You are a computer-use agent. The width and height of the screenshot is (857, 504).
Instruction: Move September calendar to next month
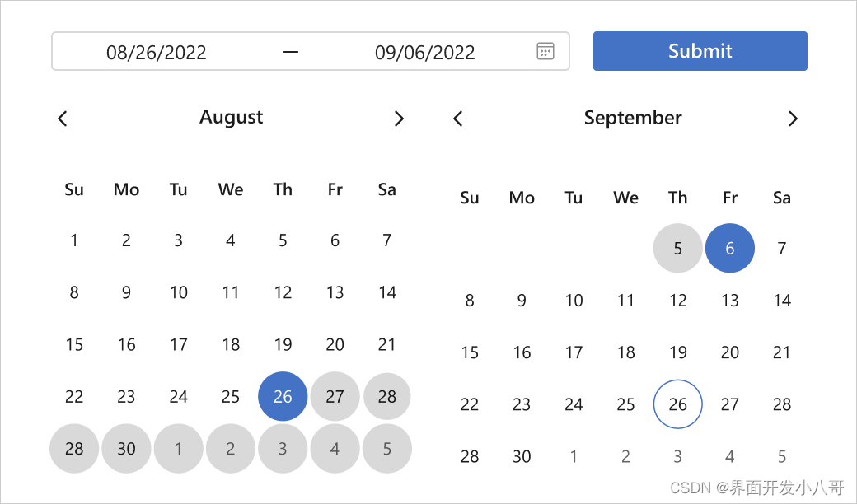[793, 119]
